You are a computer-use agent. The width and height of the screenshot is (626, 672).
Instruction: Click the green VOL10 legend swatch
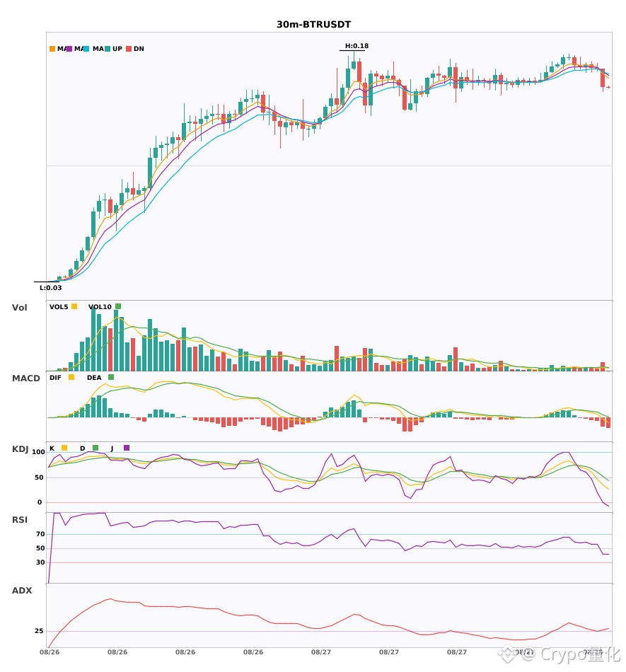pos(118,306)
